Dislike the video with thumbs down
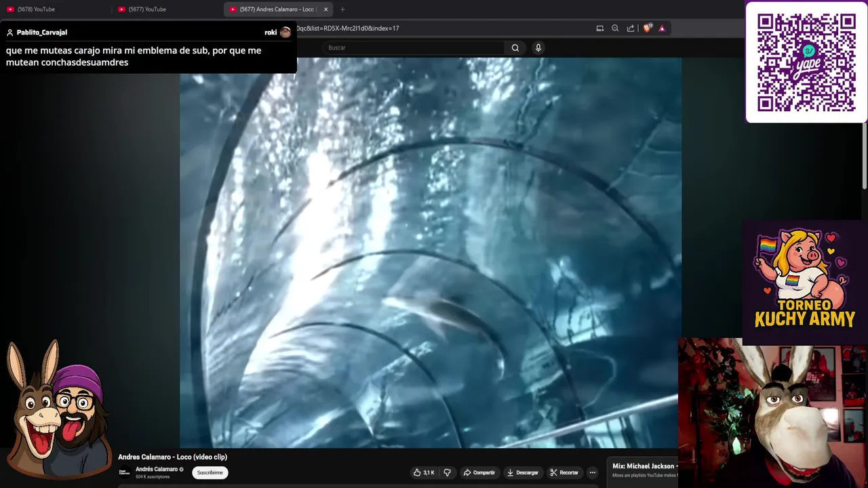Viewport: 868px width, 488px height. point(447,472)
